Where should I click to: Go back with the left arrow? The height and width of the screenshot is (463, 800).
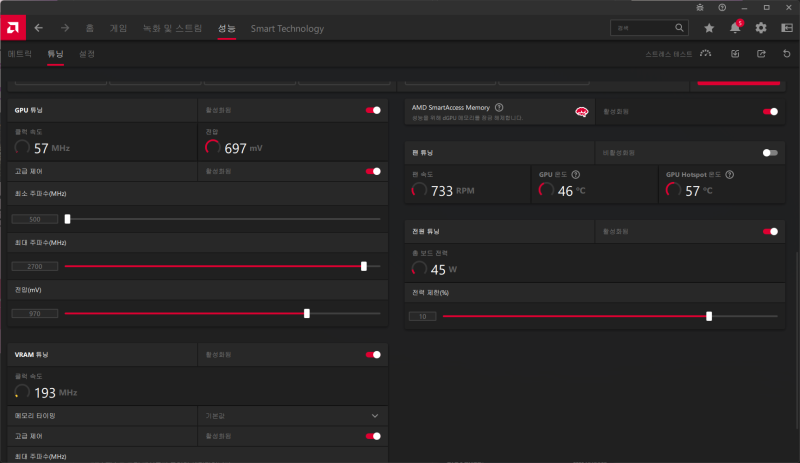(x=39, y=28)
